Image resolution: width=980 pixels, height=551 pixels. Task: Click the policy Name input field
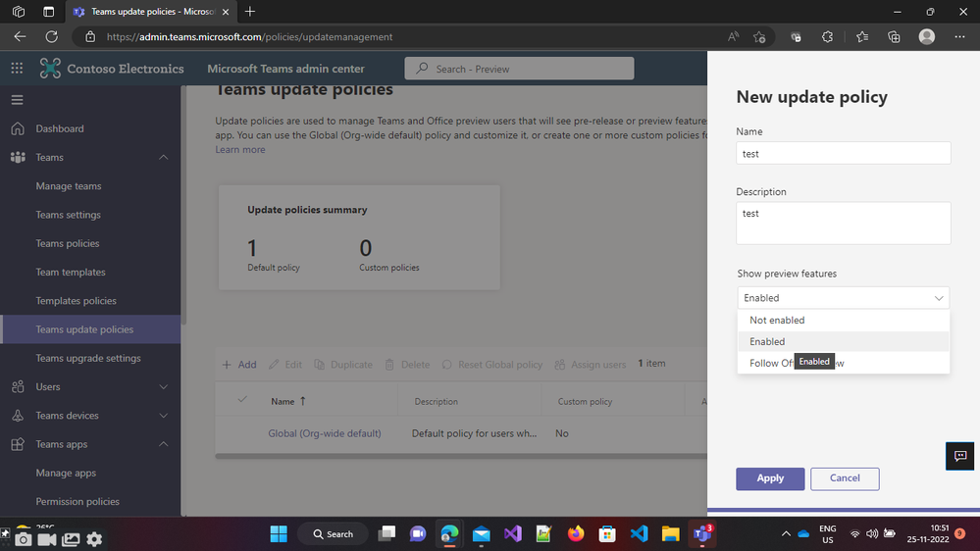[x=843, y=153]
